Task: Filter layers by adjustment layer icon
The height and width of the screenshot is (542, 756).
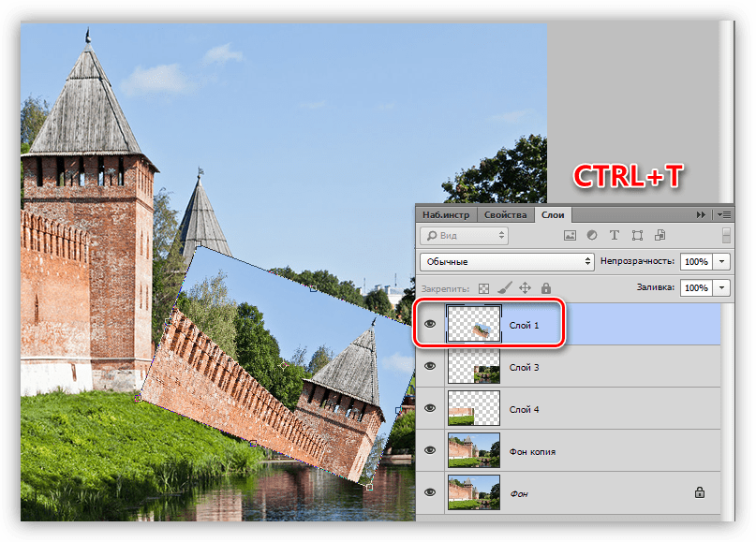Action: coord(592,236)
